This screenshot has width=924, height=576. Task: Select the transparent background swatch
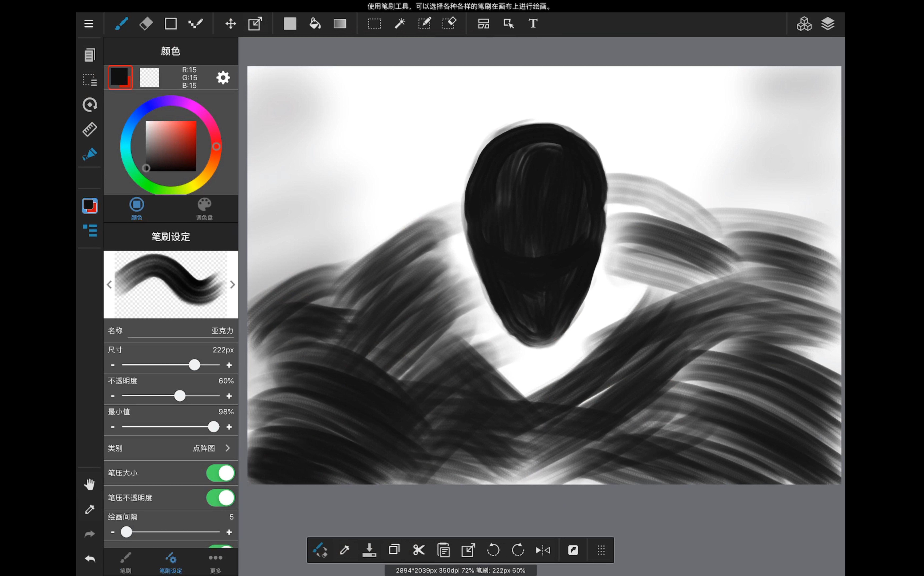(x=149, y=78)
